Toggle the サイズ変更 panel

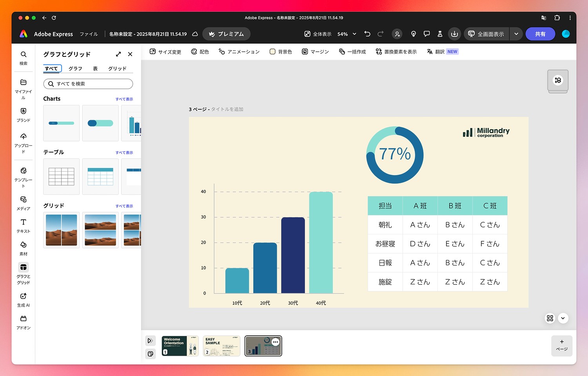coord(165,51)
